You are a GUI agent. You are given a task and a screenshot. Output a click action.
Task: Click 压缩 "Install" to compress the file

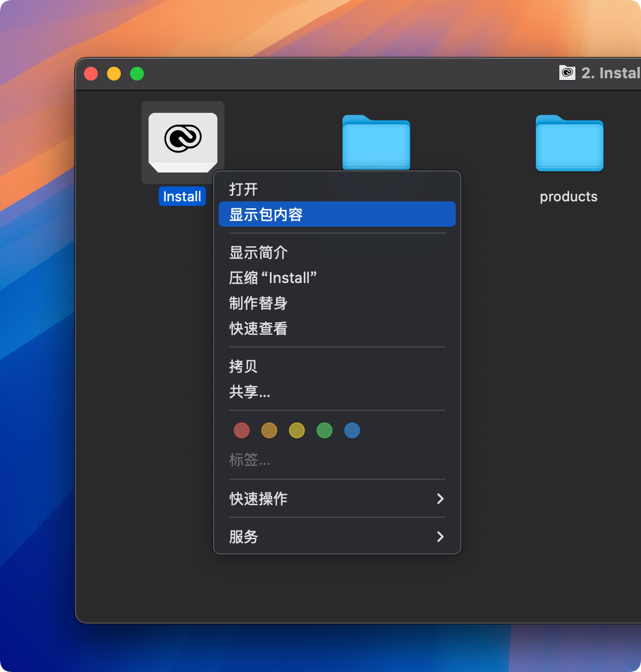(x=273, y=278)
